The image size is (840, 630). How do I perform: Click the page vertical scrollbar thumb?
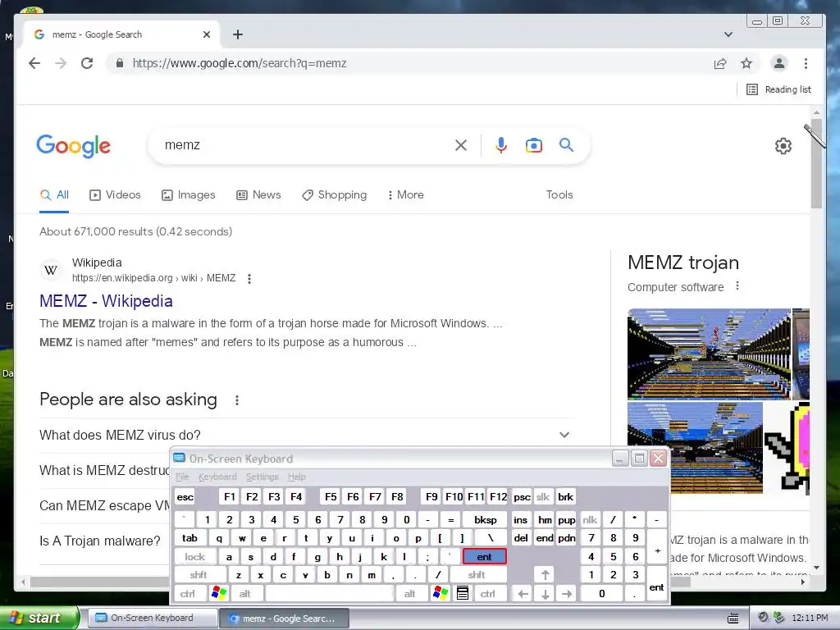816,163
